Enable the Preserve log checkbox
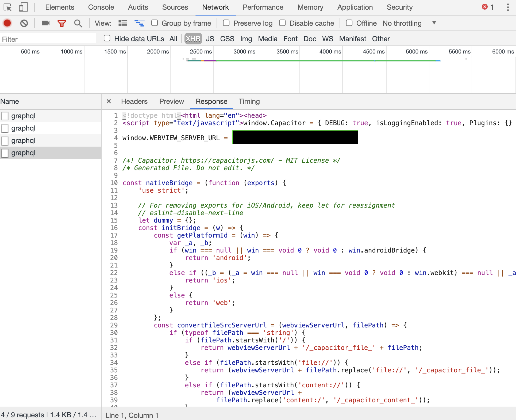 226,23
